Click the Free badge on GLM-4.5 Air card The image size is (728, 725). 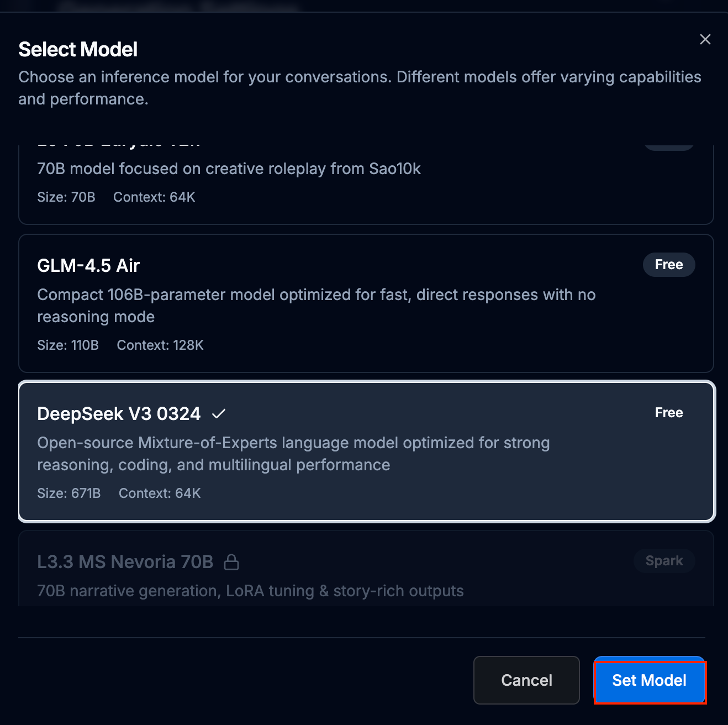668,265
